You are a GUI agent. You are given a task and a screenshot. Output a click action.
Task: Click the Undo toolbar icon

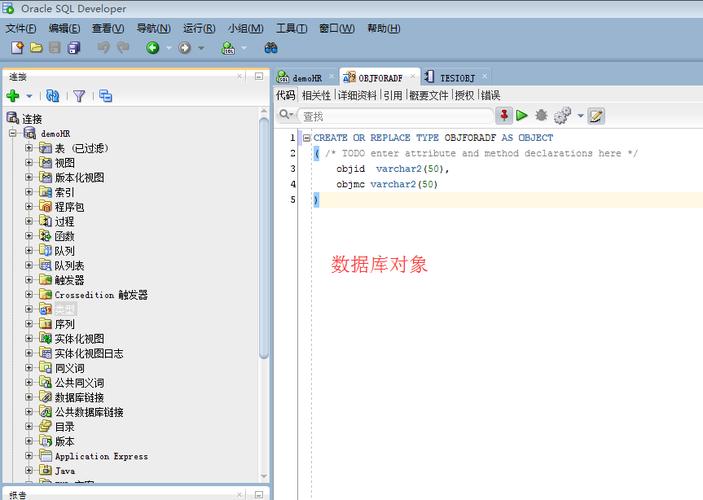(x=104, y=47)
